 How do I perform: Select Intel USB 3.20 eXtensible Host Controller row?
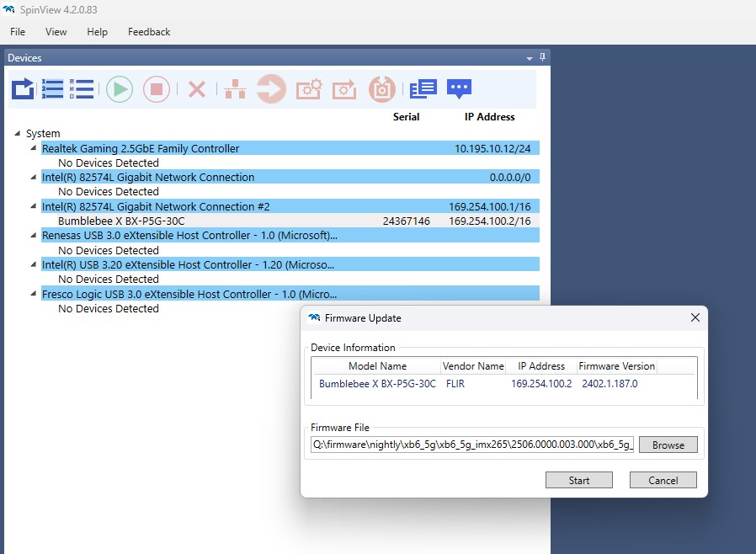[290, 264]
